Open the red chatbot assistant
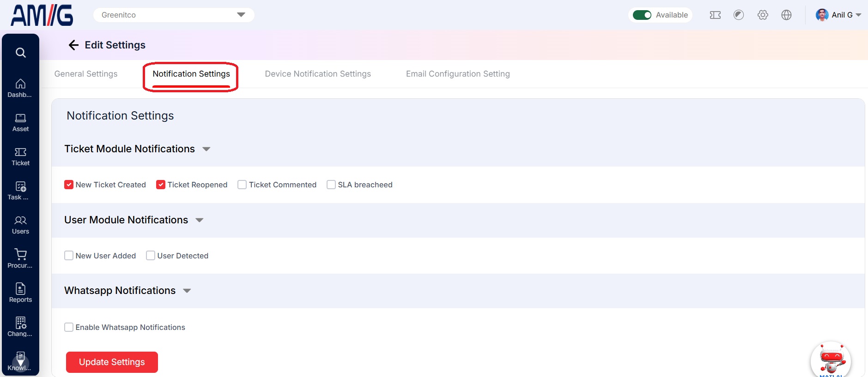The height and width of the screenshot is (377, 868). click(831, 360)
